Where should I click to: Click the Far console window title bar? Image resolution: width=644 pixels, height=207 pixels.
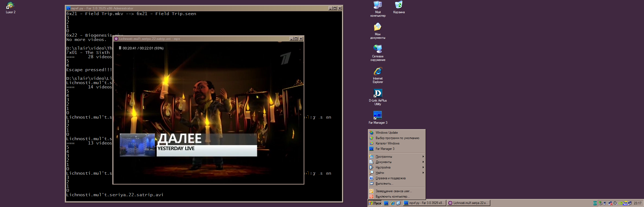click(204, 8)
